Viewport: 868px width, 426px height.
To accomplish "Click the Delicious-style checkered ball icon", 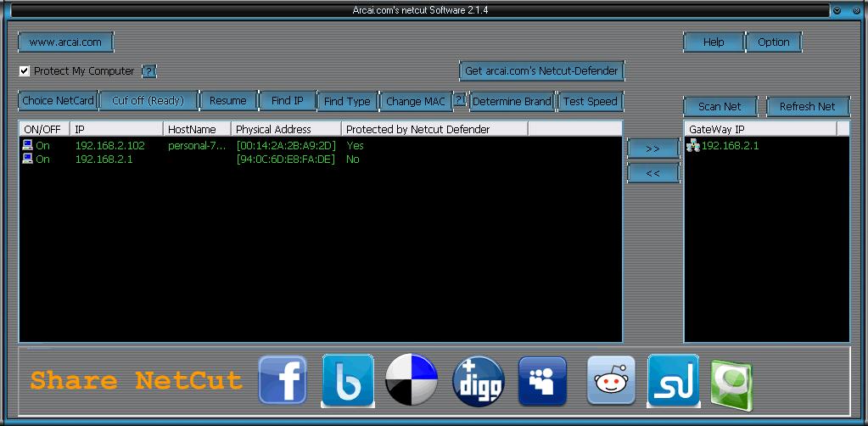I will (412, 380).
